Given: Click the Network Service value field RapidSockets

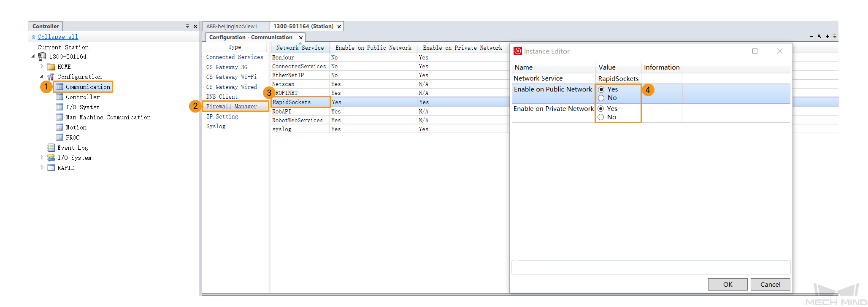Looking at the screenshot, I should click(x=619, y=78).
